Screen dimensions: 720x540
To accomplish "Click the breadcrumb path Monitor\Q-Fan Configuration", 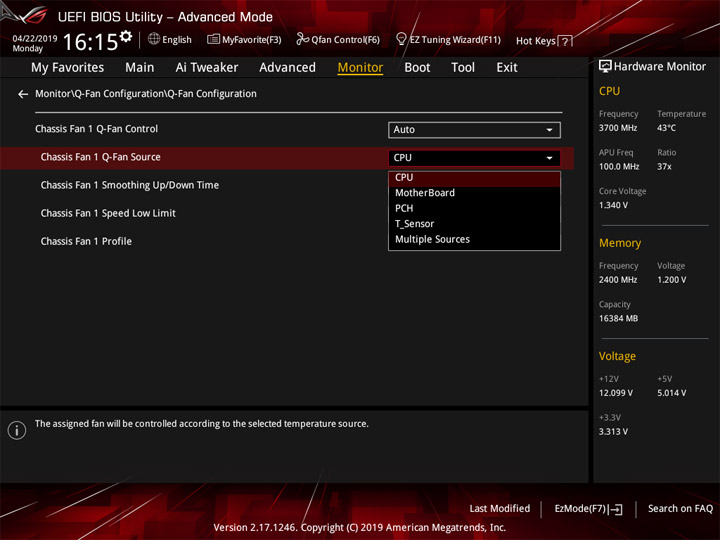I will (146, 94).
